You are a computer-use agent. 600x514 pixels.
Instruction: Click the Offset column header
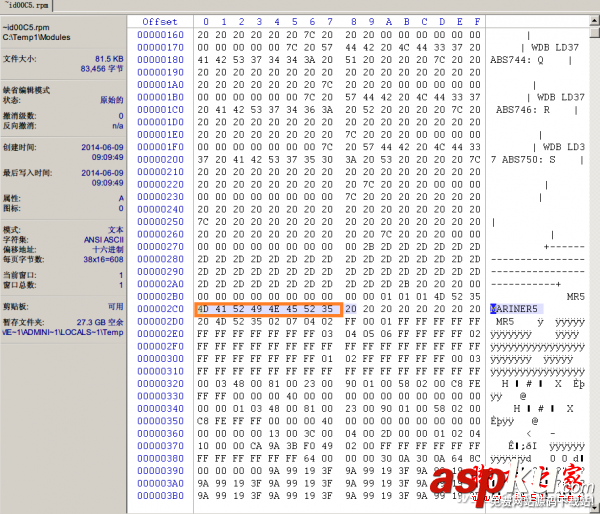[x=160, y=22]
